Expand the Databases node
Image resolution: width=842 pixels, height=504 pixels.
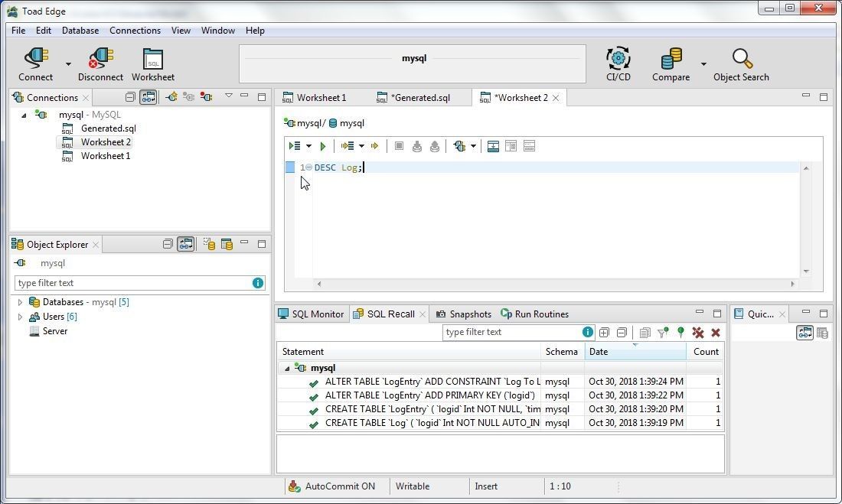(x=21, y=302)
